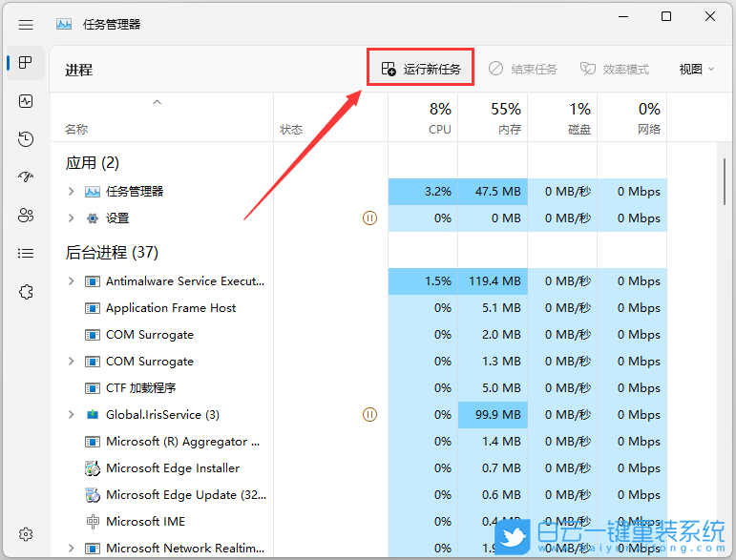Open the Users page in sidebar
Viewport: 736px width, 560px height.
(26, 216)
